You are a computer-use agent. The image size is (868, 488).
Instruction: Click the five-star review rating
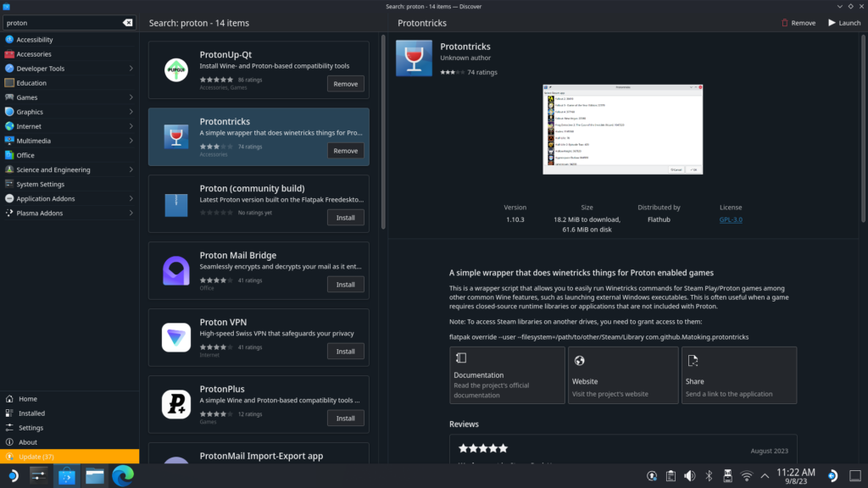483,448
